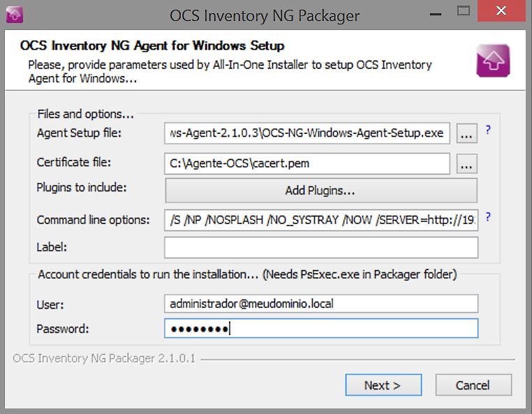
Task: Click the "Label:" text
Action: [x=52, y=247]
